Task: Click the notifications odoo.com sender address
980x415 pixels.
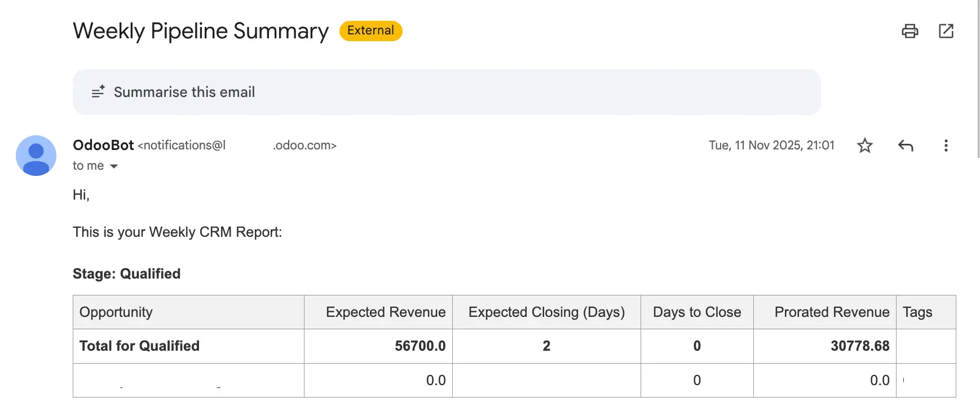Action: click(x=237, y=145)
